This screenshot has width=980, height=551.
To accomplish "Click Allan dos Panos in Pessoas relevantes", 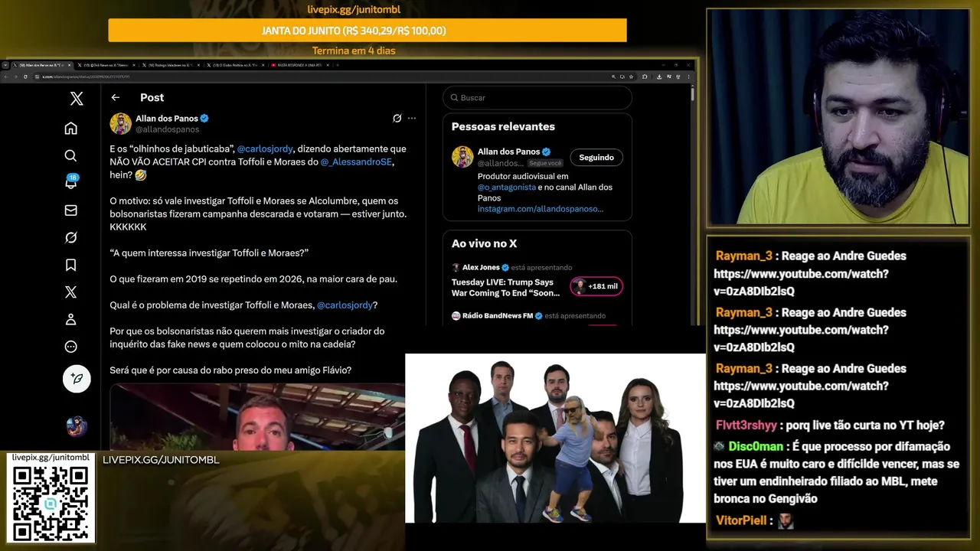I will click(508, 152).
